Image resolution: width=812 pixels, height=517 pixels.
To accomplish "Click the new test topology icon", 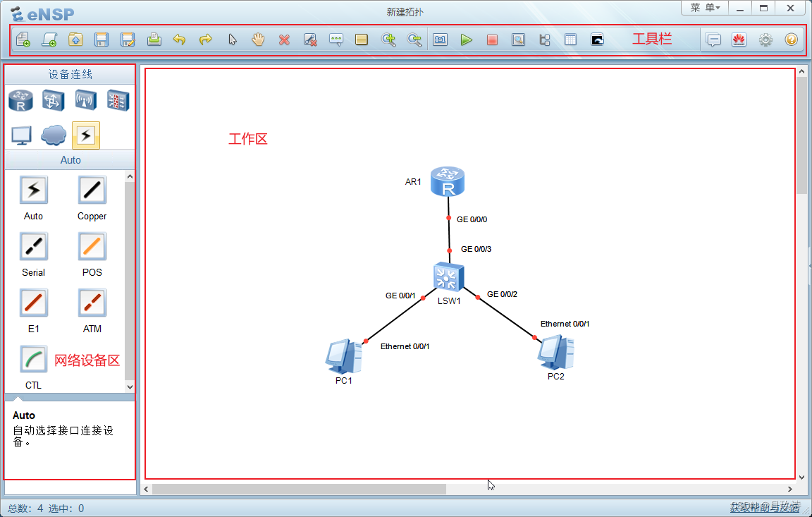I will (49, 39).
